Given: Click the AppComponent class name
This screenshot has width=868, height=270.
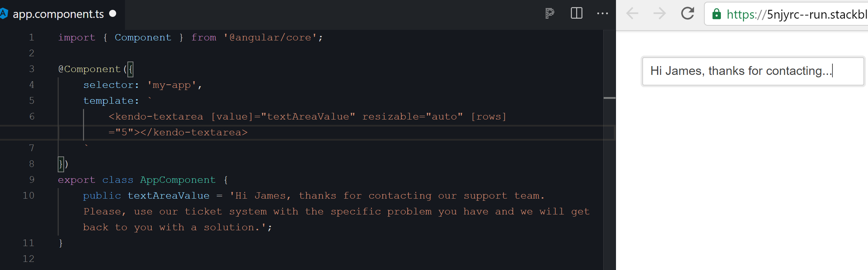Looking at the screenshot, I should pos(177,180).
